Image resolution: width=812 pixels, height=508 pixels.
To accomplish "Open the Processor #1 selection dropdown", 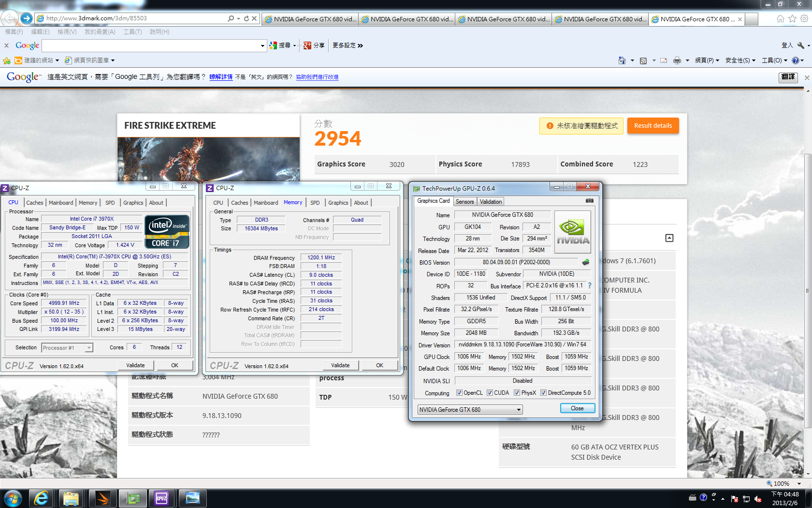I will pos(67,348).
